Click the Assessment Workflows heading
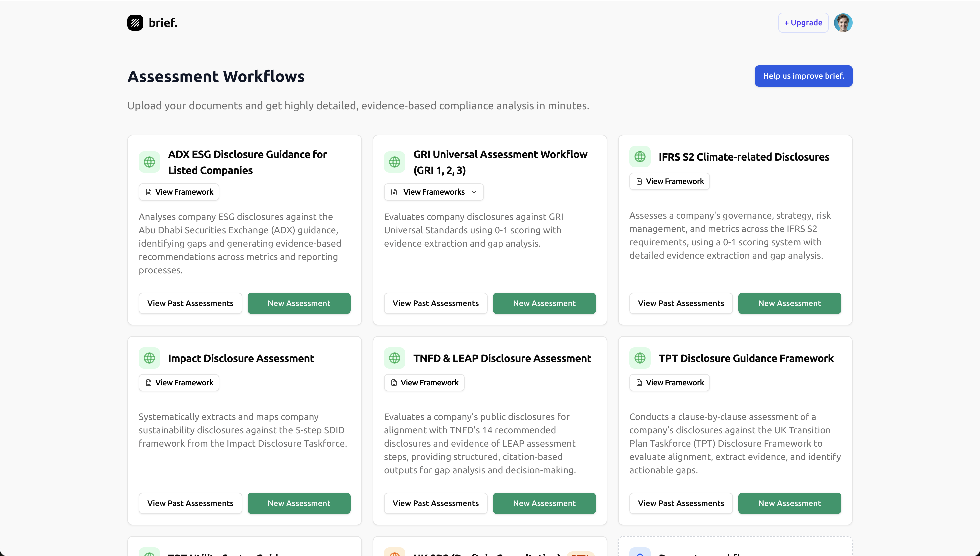This screenshot has width=980, height=556. [216, 76]
